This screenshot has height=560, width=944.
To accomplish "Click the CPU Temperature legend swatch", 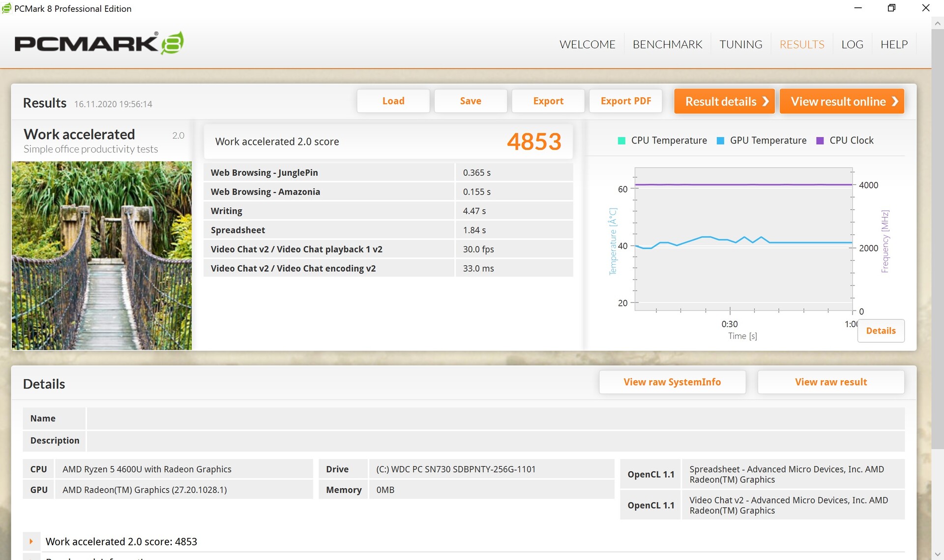I will click(x=621, y=141).
